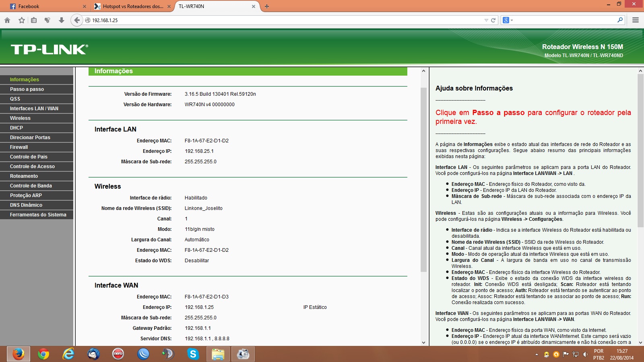Open a new tab with the plus button
The width and height of the screenshot is (644, 362).
[267, 6]
